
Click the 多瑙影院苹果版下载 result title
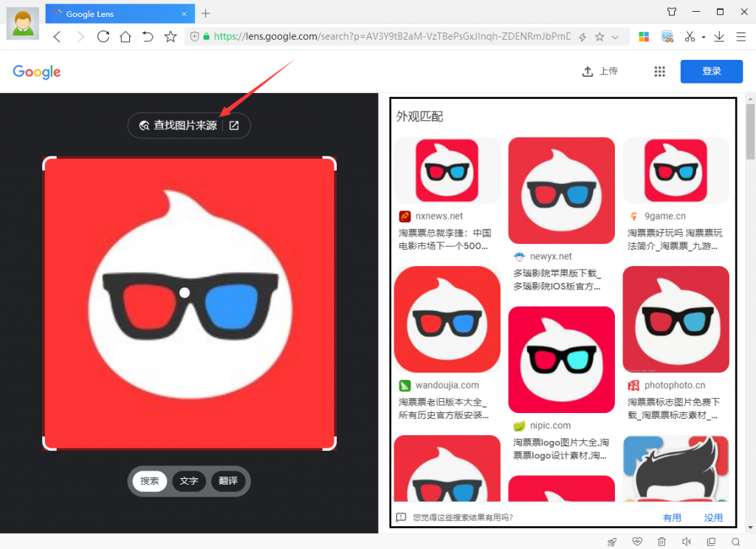pos(557,280)
